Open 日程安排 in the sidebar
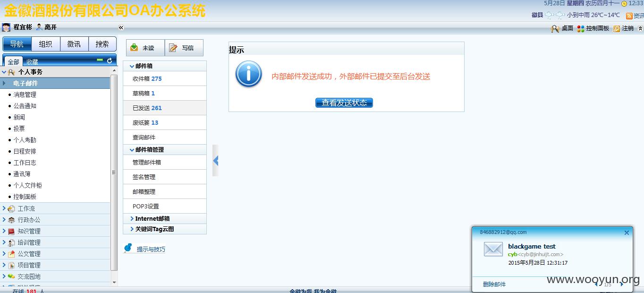The width and height of the screenshot is (644, 293). click(25, 151)
